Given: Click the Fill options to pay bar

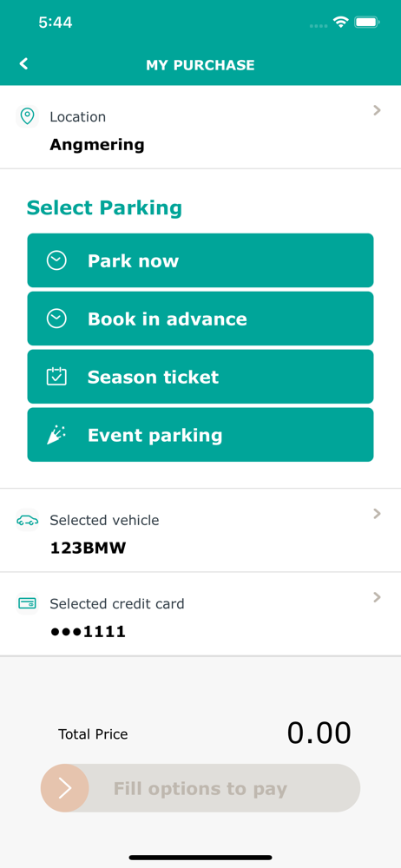Looking at the screenshot, I should [200, 788].
